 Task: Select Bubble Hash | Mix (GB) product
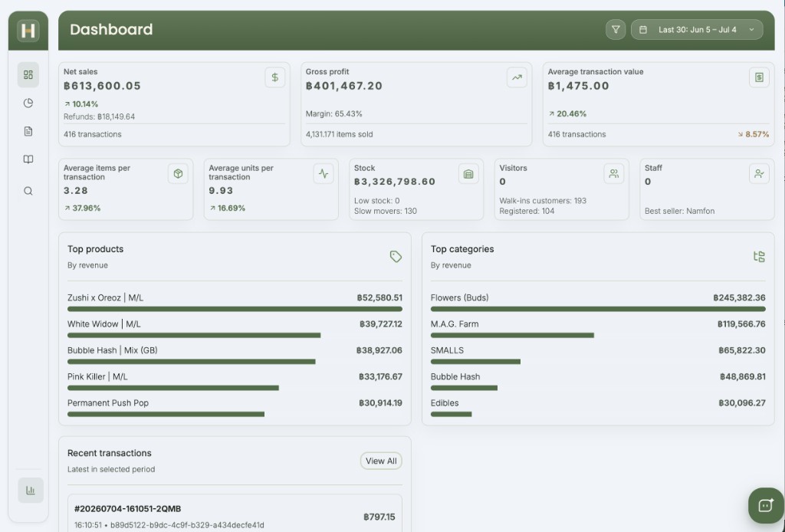tap(113, 350)
